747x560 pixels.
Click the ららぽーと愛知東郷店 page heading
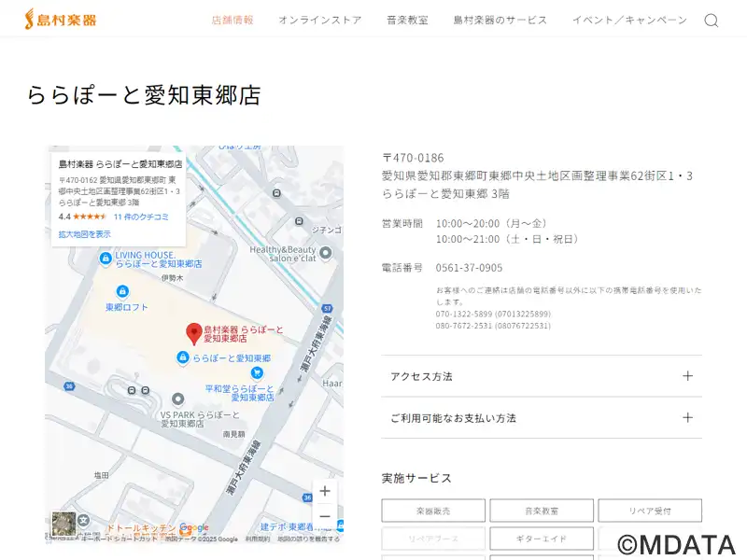click(144, 95)
